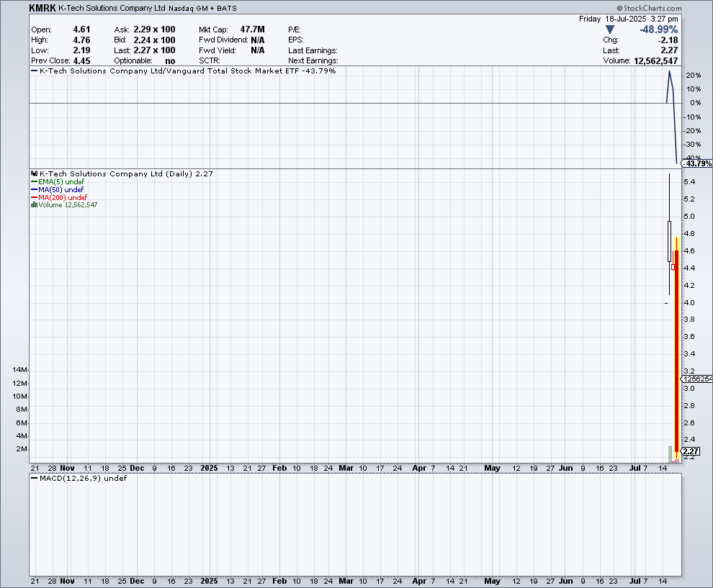Select the Prev Close value 4.45
This screenshot has height=588, width=713.
pos(82,61)
